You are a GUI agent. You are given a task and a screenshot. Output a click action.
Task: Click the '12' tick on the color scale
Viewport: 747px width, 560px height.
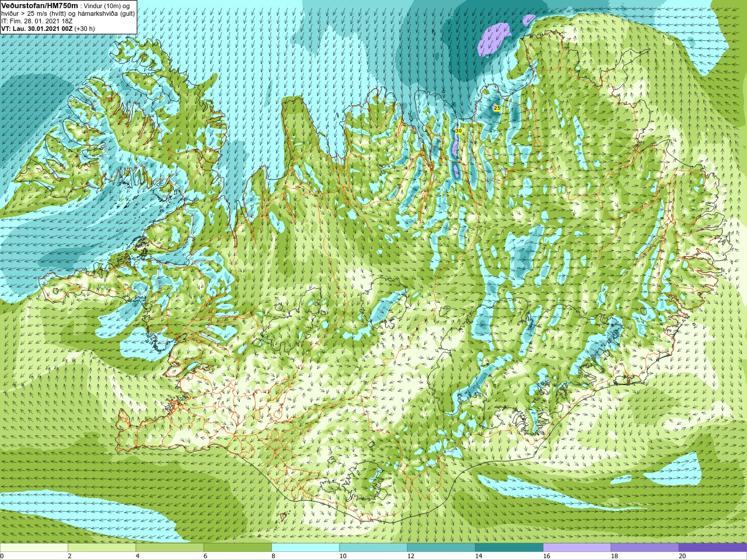click(x=411, y=556)
